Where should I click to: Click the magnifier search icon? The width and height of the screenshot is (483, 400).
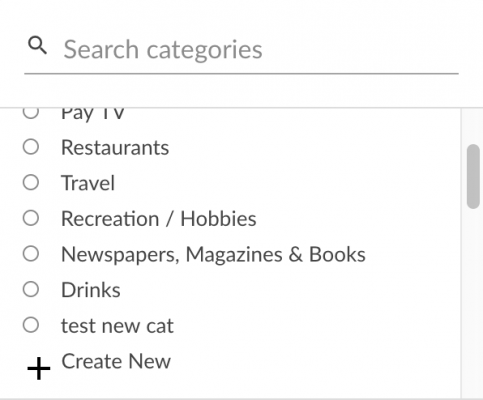37,45
